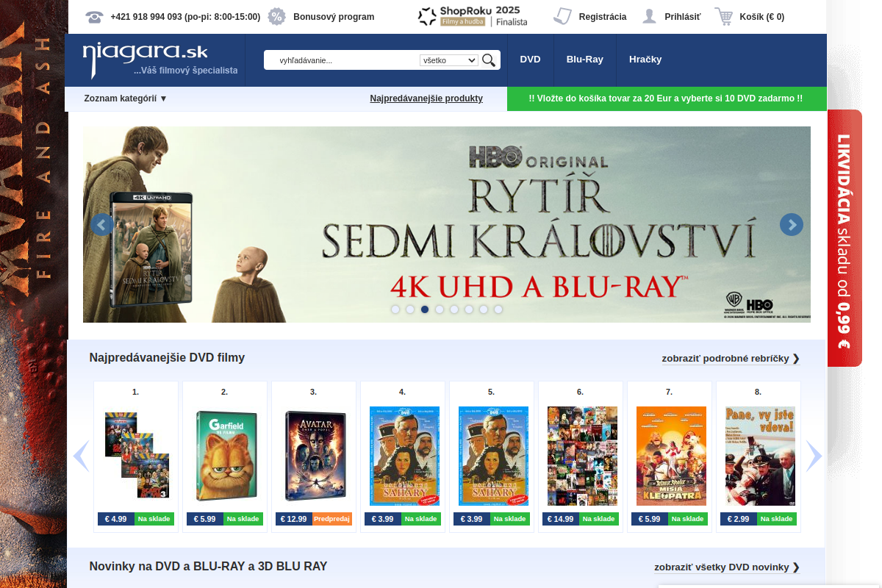Click € 12.99 price on Avatar item
Image resolution: width=882 pixels, height=588 pixels.
coord(294,519)
